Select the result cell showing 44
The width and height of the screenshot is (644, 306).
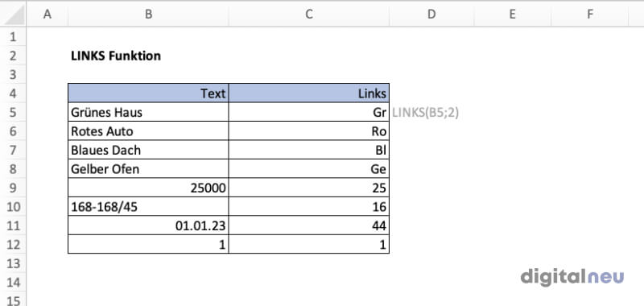point(309,225)
